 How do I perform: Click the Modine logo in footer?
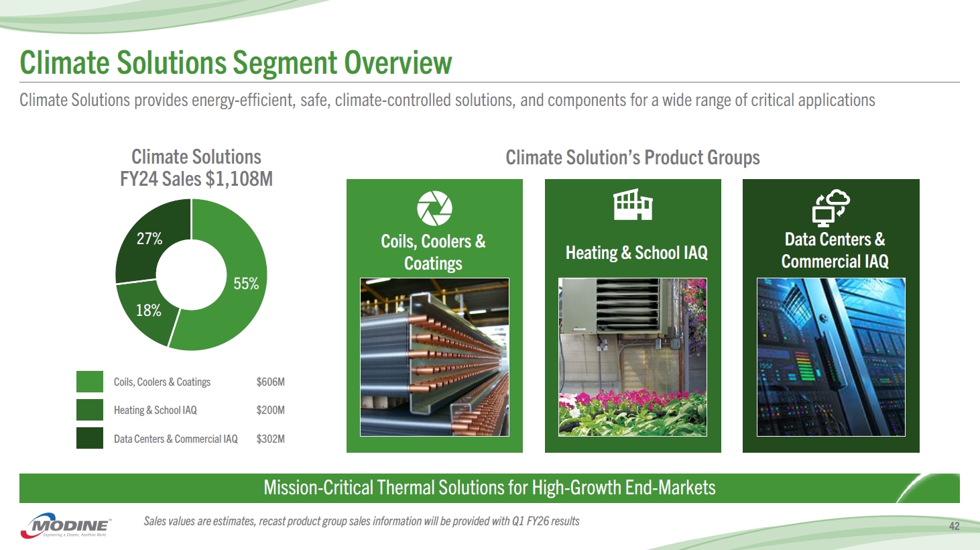tap(66, 526)
